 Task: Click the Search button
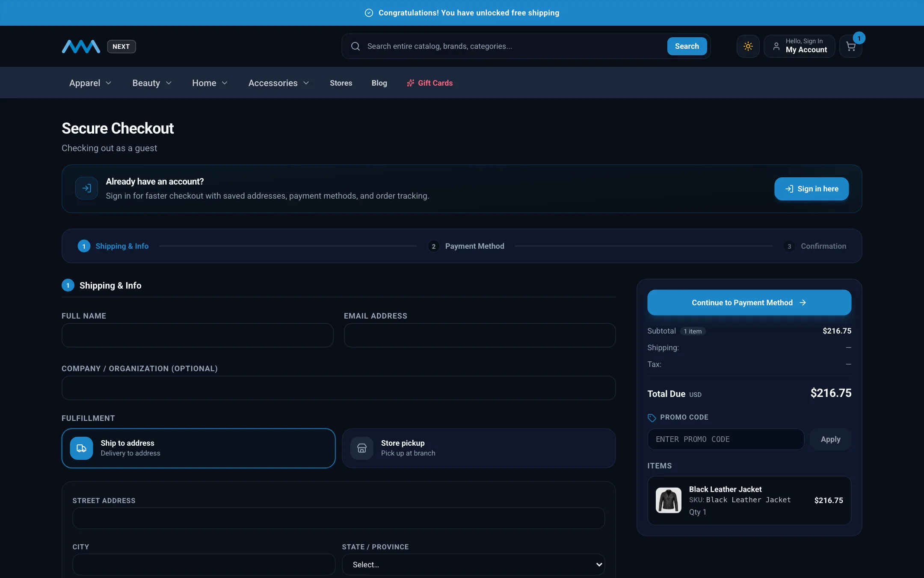tap(687, 46)
